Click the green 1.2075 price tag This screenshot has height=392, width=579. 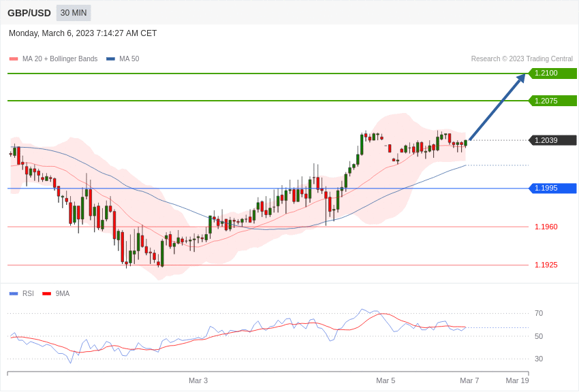[x=552, y=101]
